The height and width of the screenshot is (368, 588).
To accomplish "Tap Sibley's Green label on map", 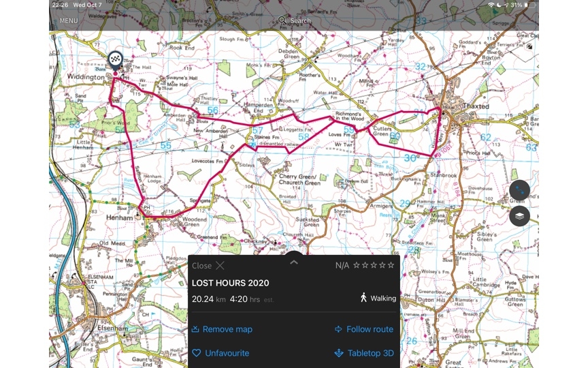I will pos(487,236).
